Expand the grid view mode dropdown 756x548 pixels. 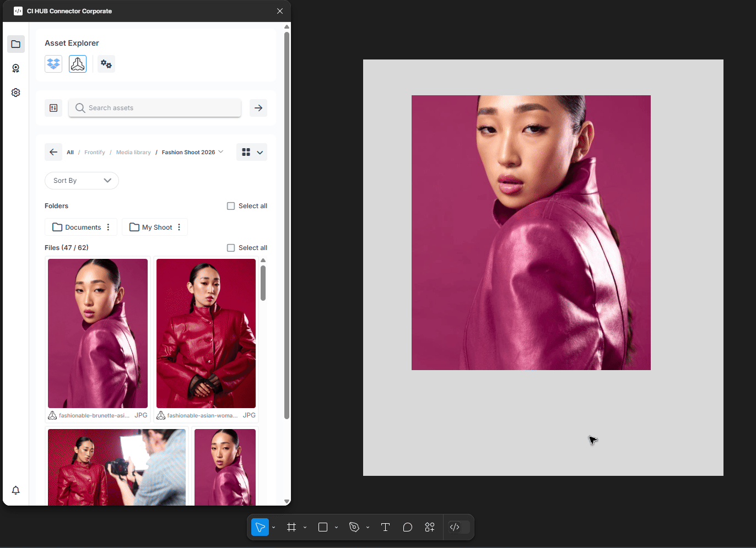[x=260, y=153]
